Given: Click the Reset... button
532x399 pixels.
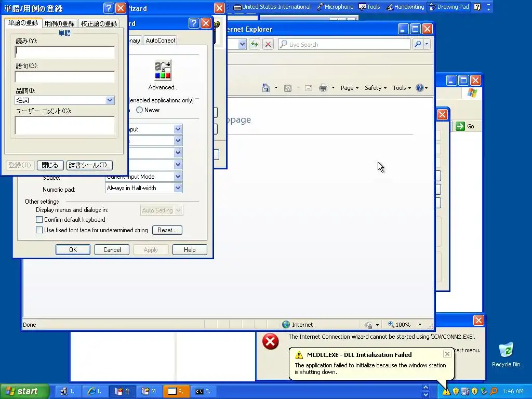Looking at the screenshot, I should (167, 230).
